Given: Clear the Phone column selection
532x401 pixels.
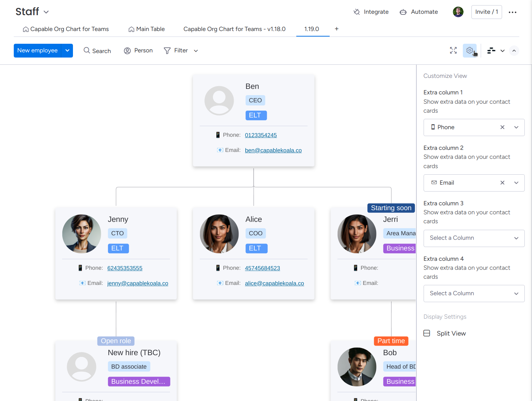Looking at the screenshot, I should point(502,127).
